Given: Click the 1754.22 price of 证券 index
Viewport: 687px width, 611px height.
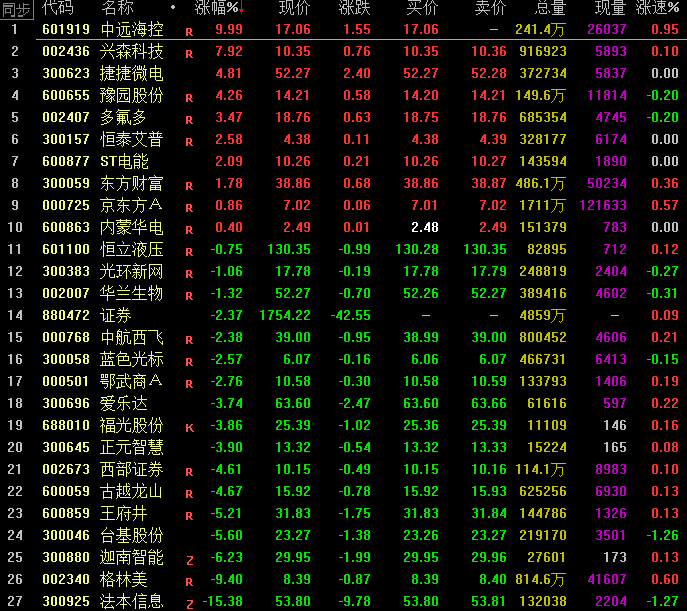Looking at the screenshot, I should (x=285, y=315).
